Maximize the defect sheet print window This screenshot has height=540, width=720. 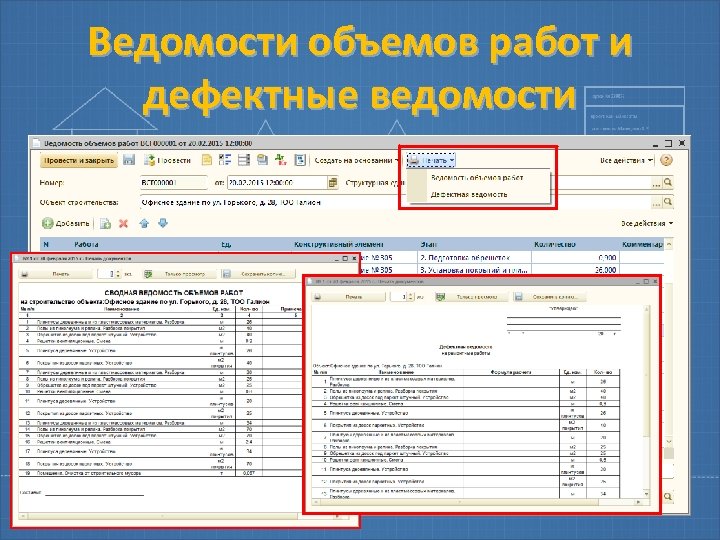646,281
